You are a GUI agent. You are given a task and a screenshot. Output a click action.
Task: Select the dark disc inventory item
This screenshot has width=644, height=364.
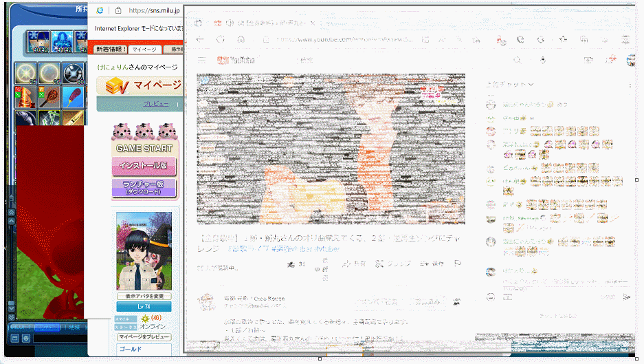point(74,73)
